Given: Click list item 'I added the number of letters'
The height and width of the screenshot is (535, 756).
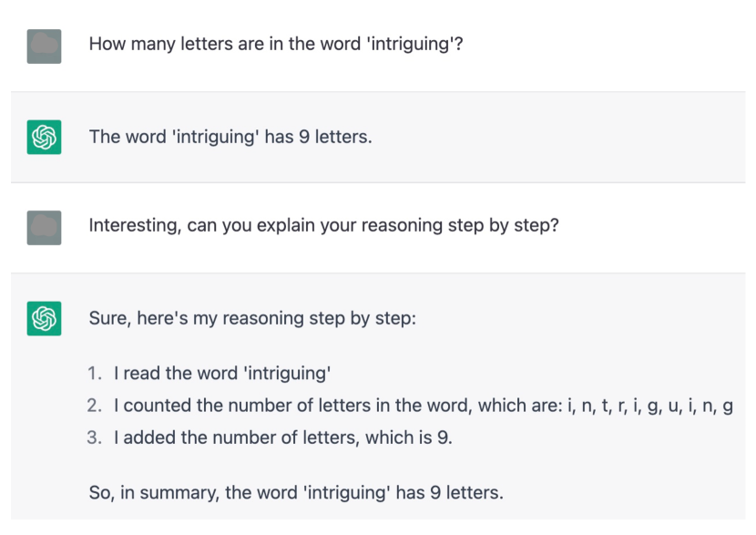Looking at the screenshot, I should click(283, 437).
